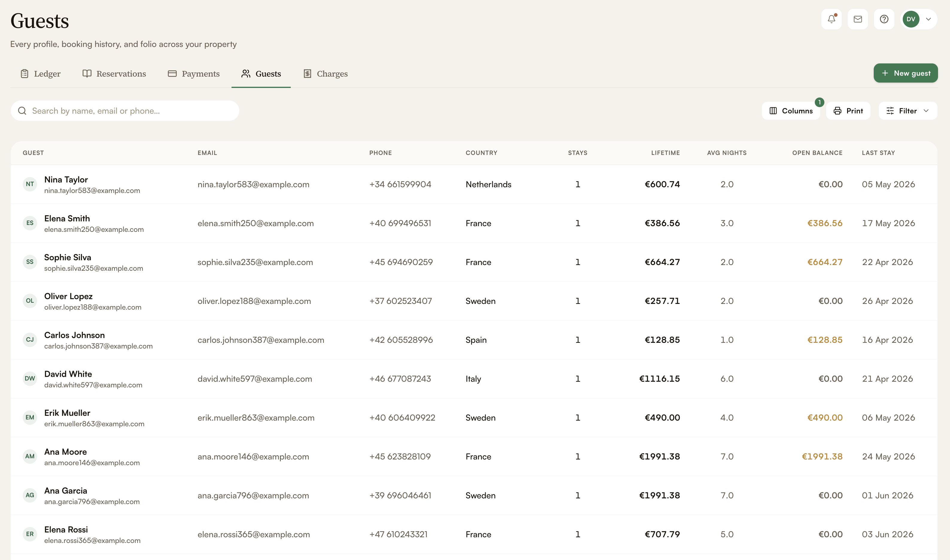Expand the account menu chevron
Viewport: 950px width, 560px height.
pyautogui.click(x=928, y=19)
